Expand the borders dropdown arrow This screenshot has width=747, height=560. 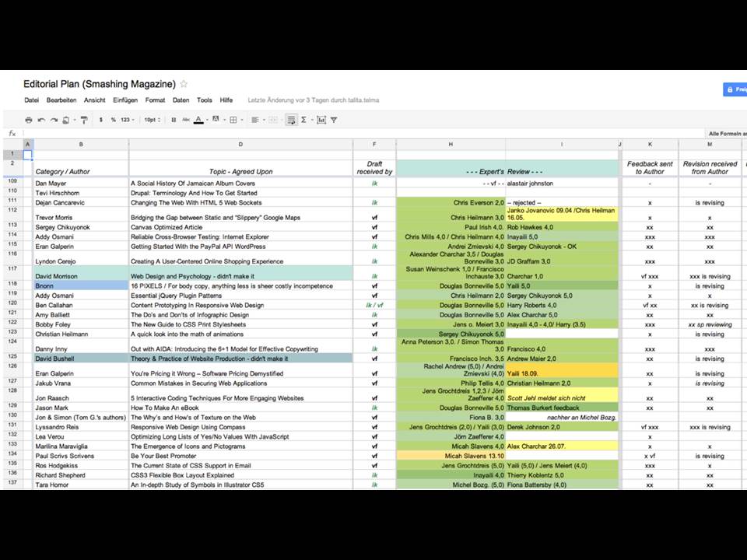pos(241,120)
